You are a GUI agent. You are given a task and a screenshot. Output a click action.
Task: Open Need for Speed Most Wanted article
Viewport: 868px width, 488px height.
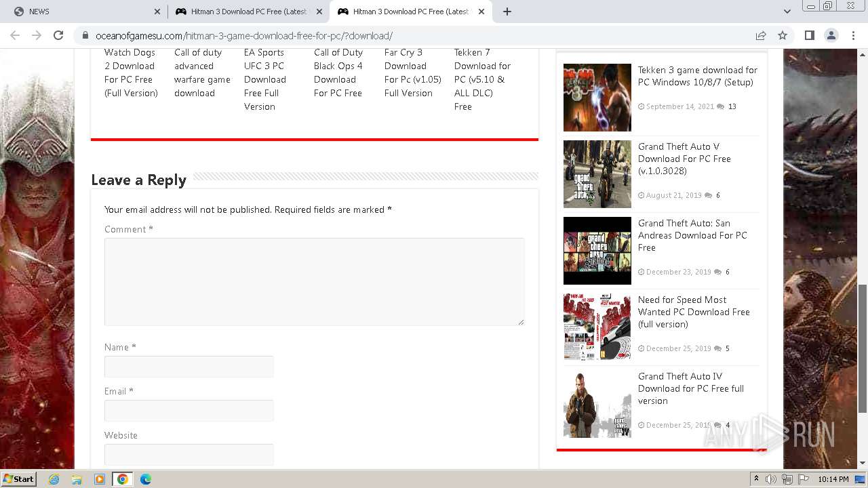694,312
